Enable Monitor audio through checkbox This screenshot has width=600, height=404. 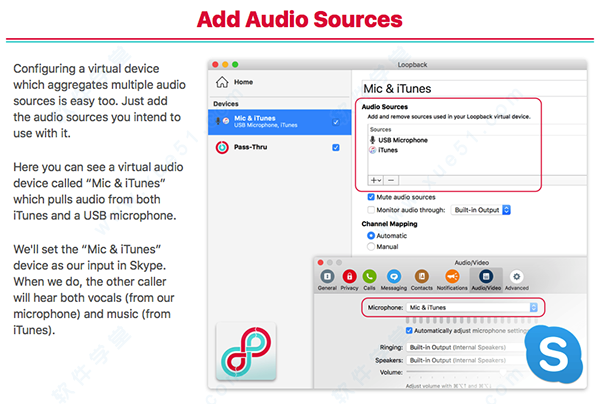click(371, 210)
